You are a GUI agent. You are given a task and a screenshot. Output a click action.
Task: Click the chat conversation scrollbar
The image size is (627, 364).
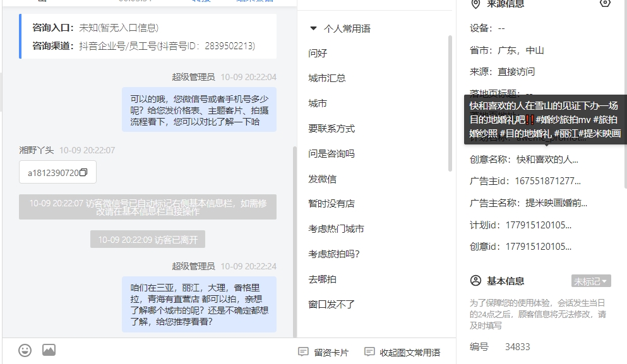tap(295, 242)
